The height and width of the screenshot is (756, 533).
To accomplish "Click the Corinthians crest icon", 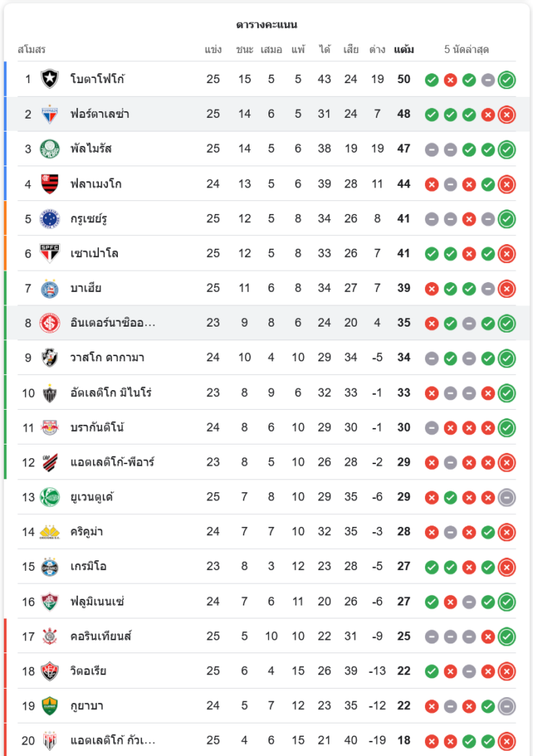I will (x=50, y=636).
